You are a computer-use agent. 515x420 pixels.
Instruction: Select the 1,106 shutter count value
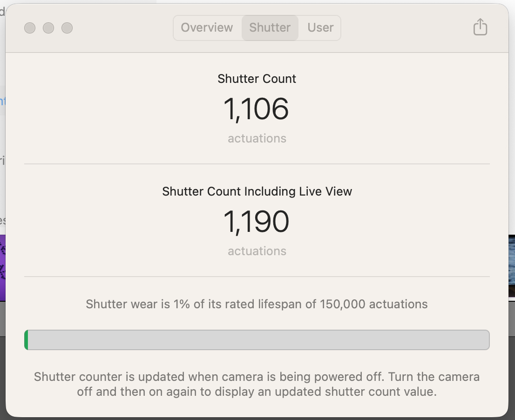click(256, 109)
